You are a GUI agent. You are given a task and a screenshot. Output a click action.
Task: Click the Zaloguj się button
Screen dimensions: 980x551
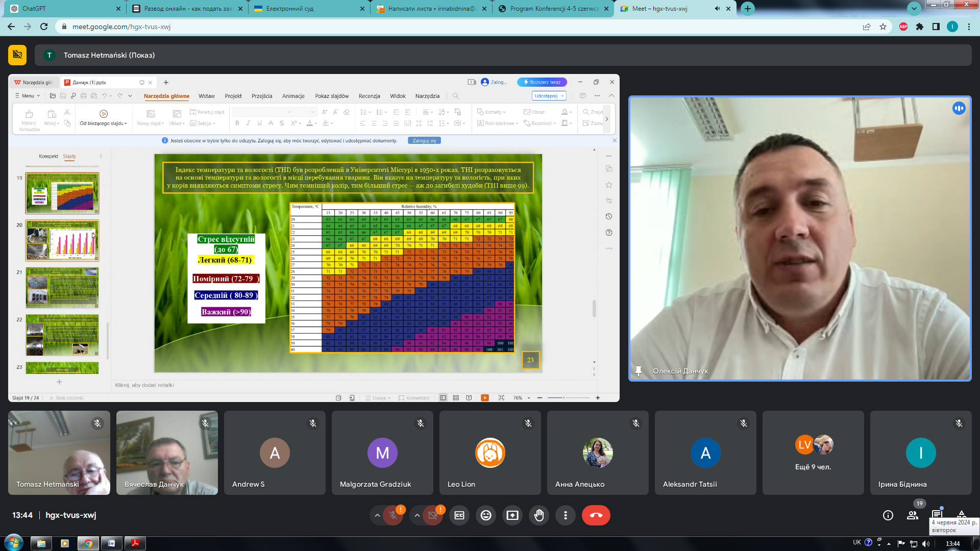click(424, 140)
